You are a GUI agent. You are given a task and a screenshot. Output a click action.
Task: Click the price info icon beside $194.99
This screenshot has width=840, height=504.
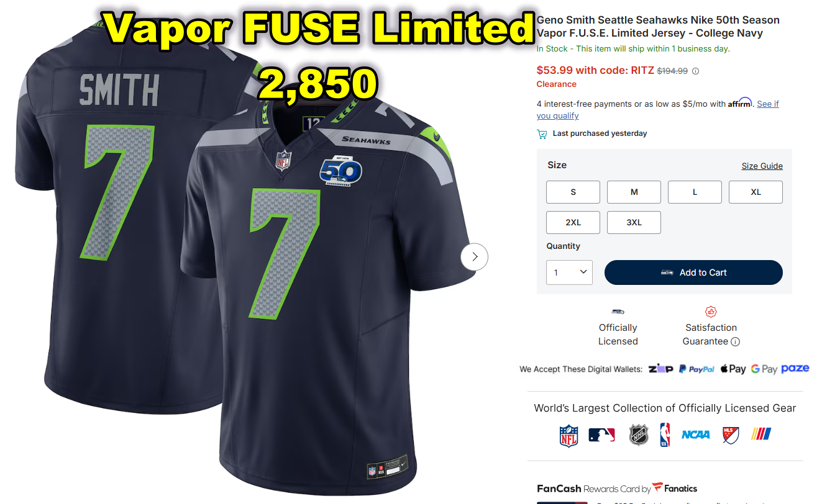695,71
